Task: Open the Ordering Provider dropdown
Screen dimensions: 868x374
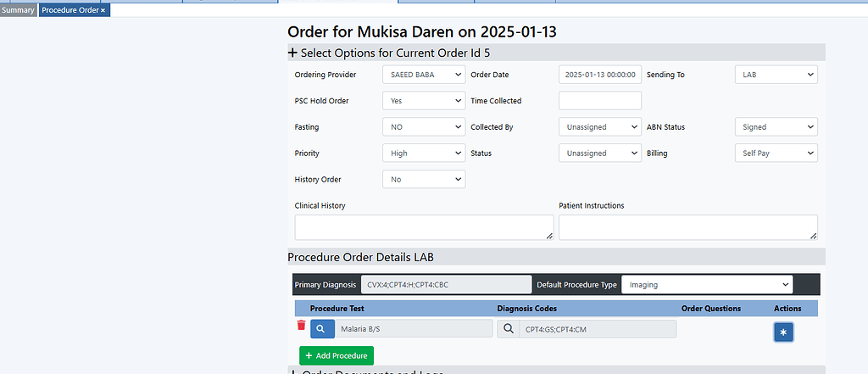Action: (x=424, y=75)
